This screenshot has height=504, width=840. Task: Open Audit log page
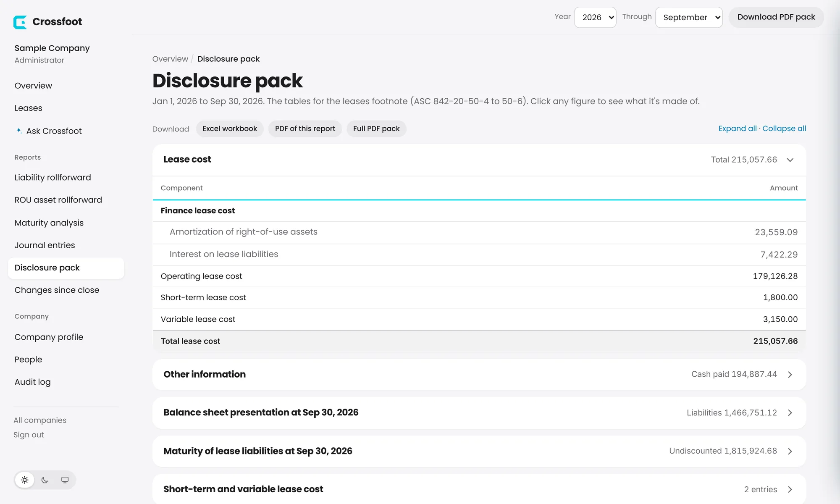point(32,382)
